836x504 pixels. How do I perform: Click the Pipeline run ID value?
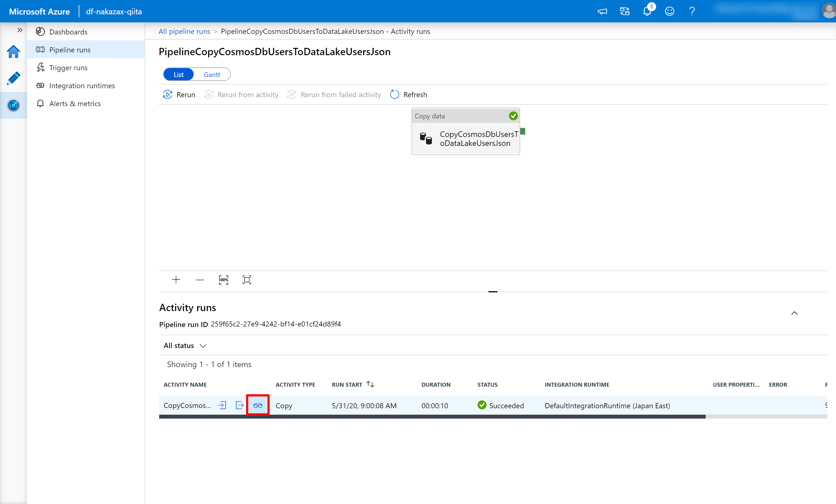[x=275, y=324]
